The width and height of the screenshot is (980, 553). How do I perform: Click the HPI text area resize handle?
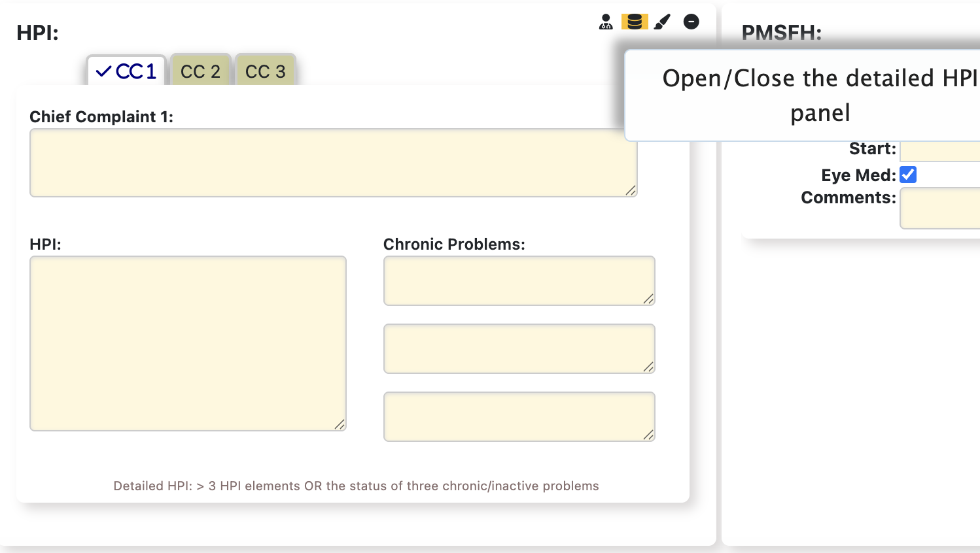click(x=340, y=425)
